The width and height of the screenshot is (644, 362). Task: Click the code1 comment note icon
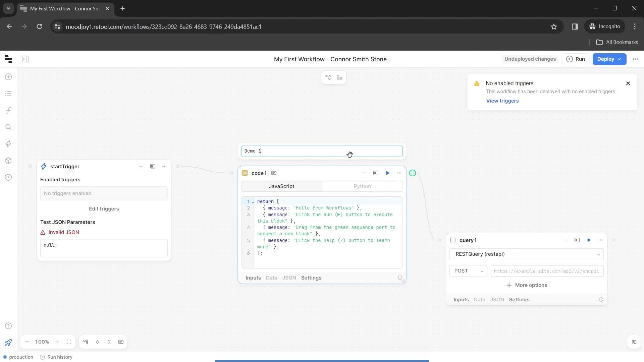point(274,173)
